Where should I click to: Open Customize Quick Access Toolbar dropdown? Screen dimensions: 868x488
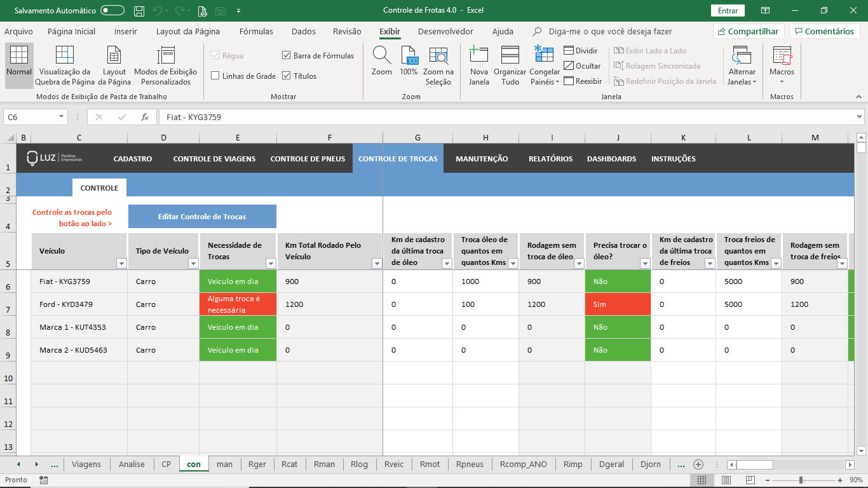238,11
